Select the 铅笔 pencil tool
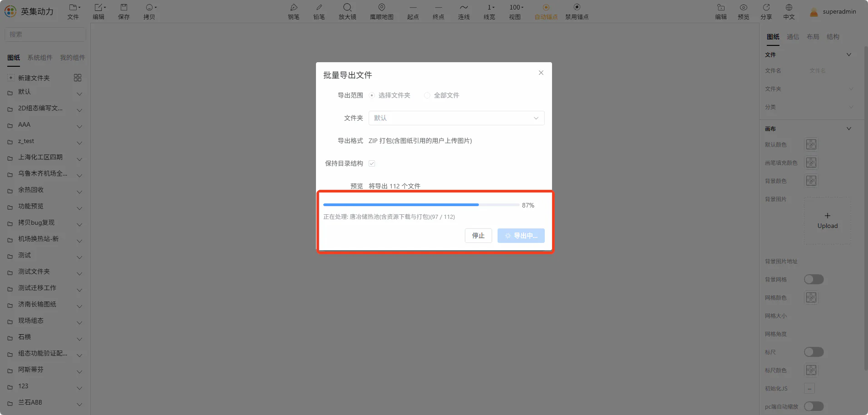Image resolution: width=868 pixels, height=415 pixels. pos(319,12)
